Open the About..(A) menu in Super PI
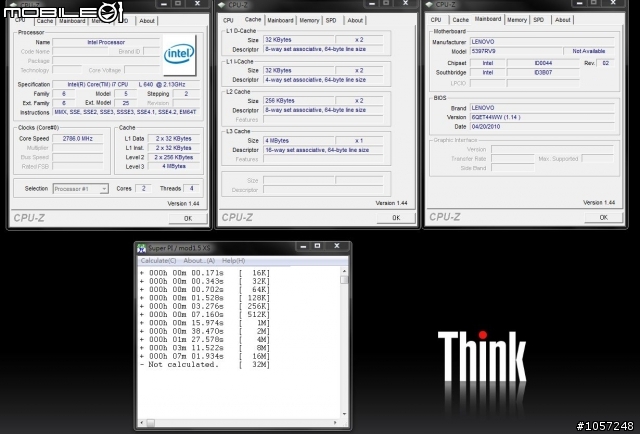This screenshot has height=434, width=641. click(x=199, y=261)
